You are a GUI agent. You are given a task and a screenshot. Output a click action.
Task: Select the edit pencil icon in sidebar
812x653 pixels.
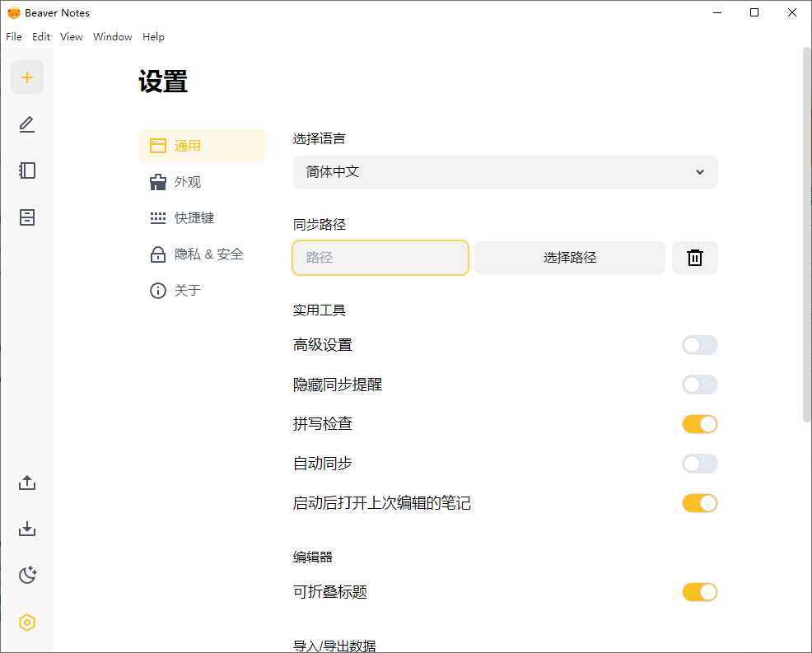pos(27,124)
